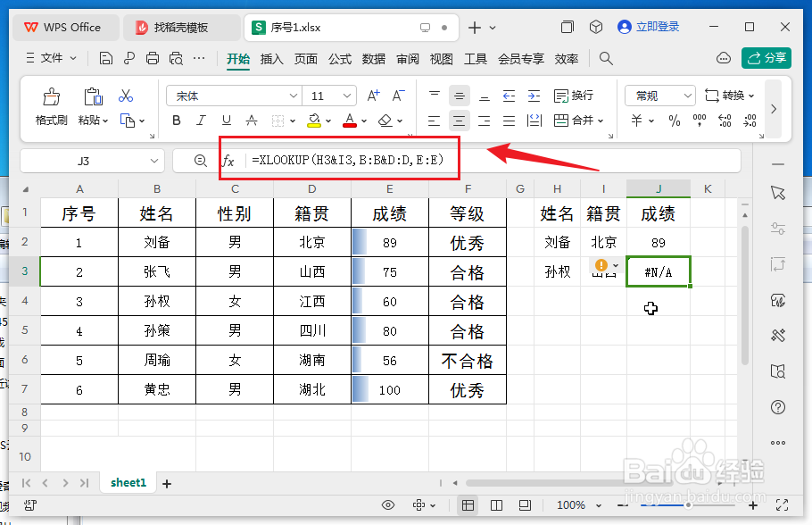Select the Format Painter (格式刷) tool
Image resolution: width=812 pixels, height=525 pixels.
(51, 104)
